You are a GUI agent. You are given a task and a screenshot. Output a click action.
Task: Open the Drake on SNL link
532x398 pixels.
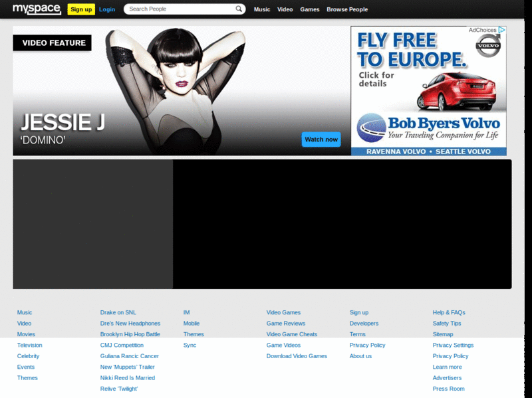[x=118, y=312]
